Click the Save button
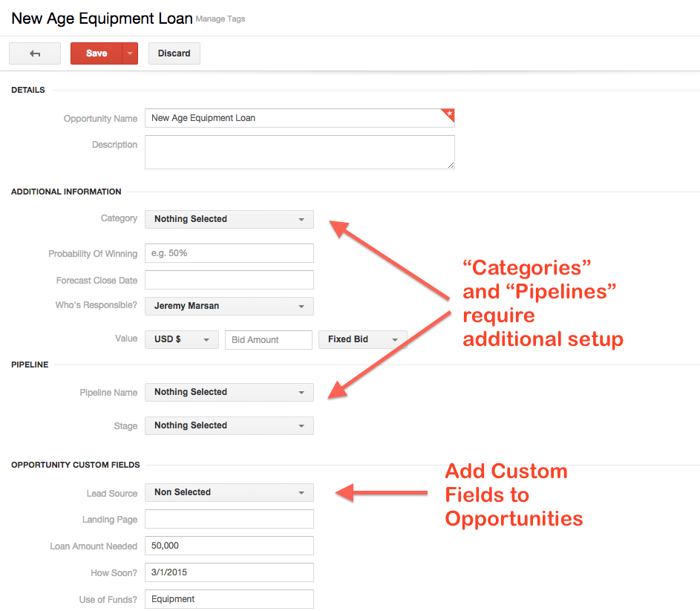The height and width of the screenshot is (611, 700). 97,53
